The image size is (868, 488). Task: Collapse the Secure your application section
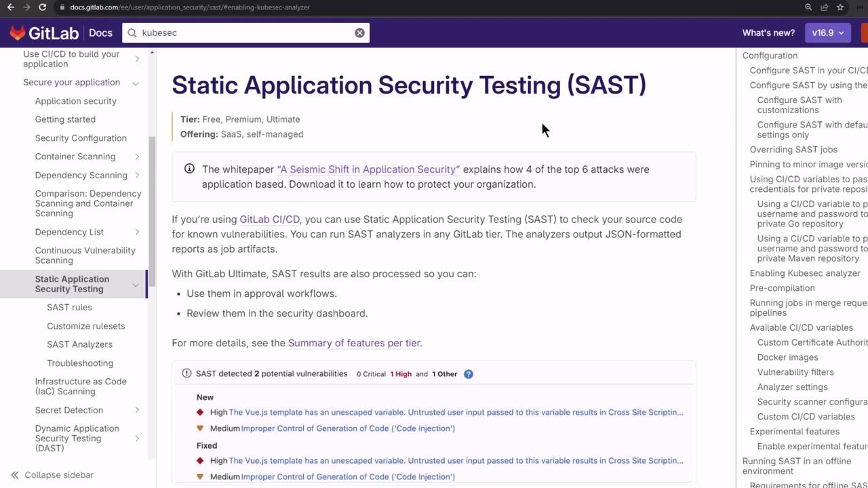[x=136, y=83]
